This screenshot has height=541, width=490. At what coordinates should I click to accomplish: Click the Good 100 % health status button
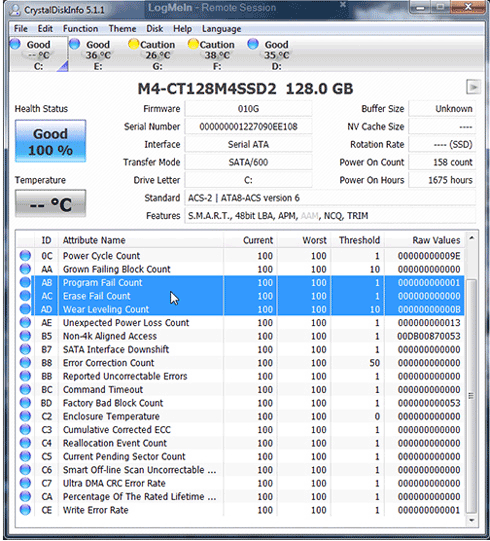click(x=50, y=141)
